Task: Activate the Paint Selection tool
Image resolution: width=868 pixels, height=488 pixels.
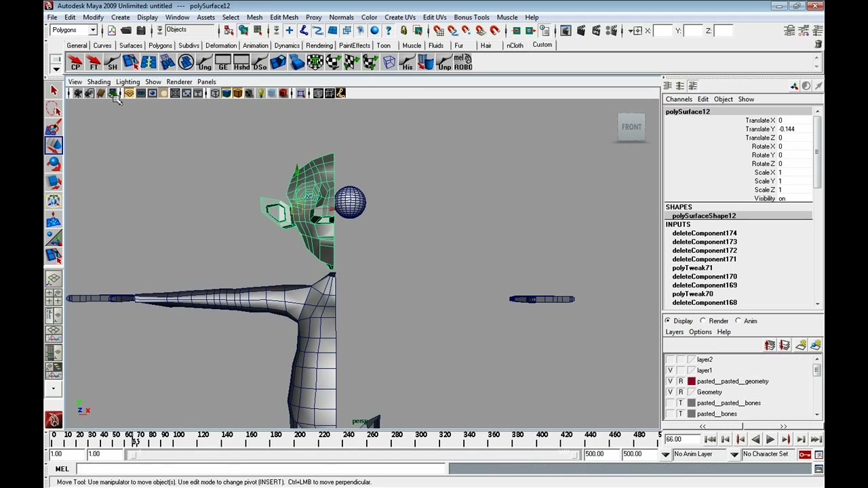Action: point(54,127)
